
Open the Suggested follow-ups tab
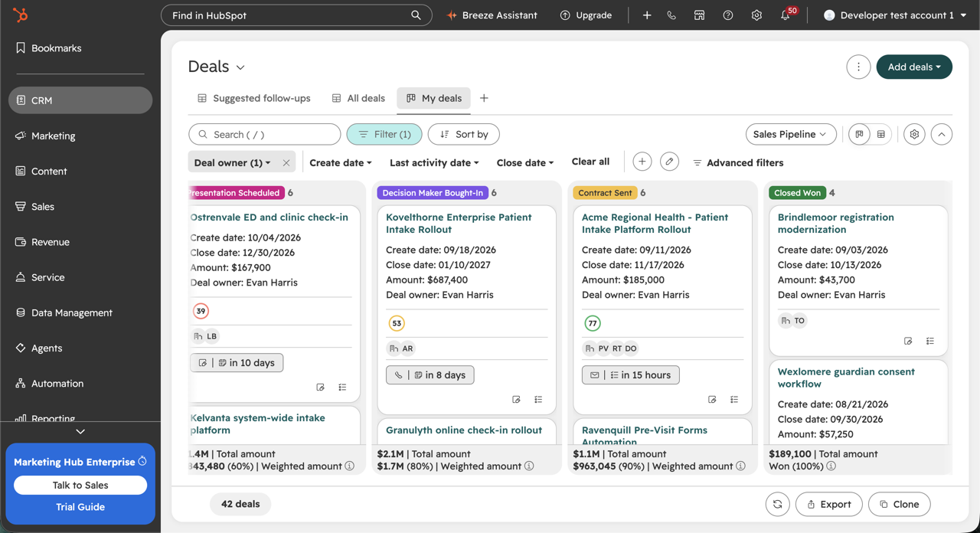point(254,98)
